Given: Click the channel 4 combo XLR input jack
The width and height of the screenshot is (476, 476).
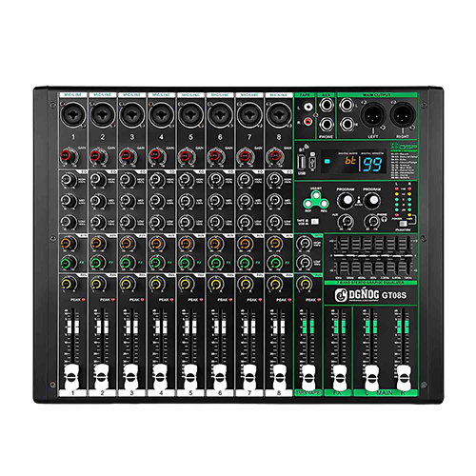Looking at the screenshot, I should [x=161, y=114].
